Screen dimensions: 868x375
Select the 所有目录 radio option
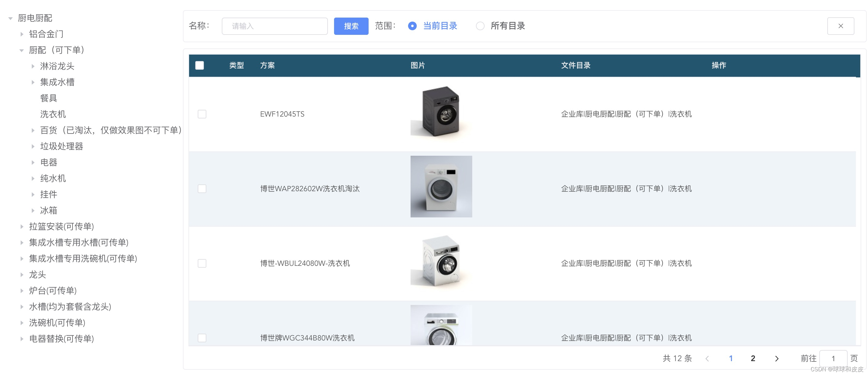pyautogui.click(x=480, y=26)
